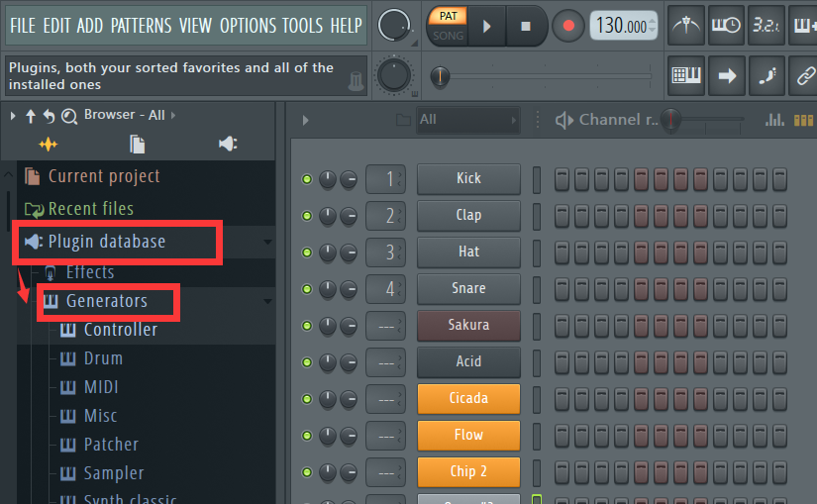The width and height of the screenshot is (817, 504).
Task: Open the channel rack menu arrow
Action: pyautogui.click(x=305, y=121)
